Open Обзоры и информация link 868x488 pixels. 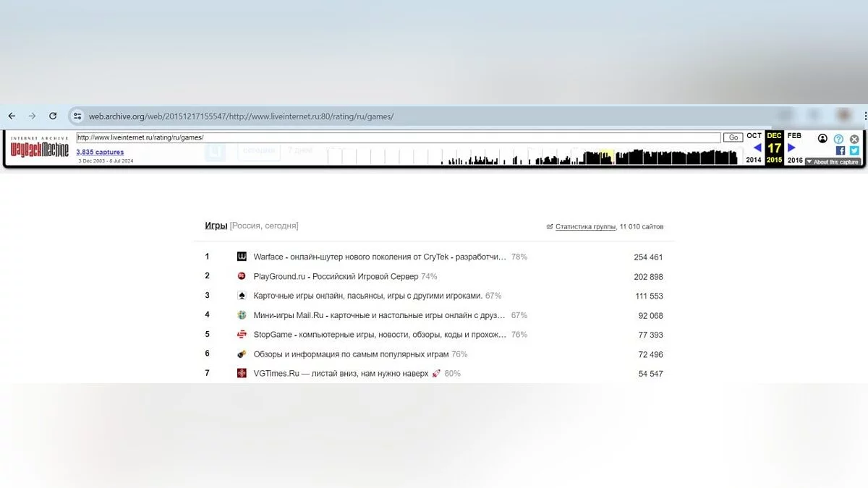[x=351, y=354]
